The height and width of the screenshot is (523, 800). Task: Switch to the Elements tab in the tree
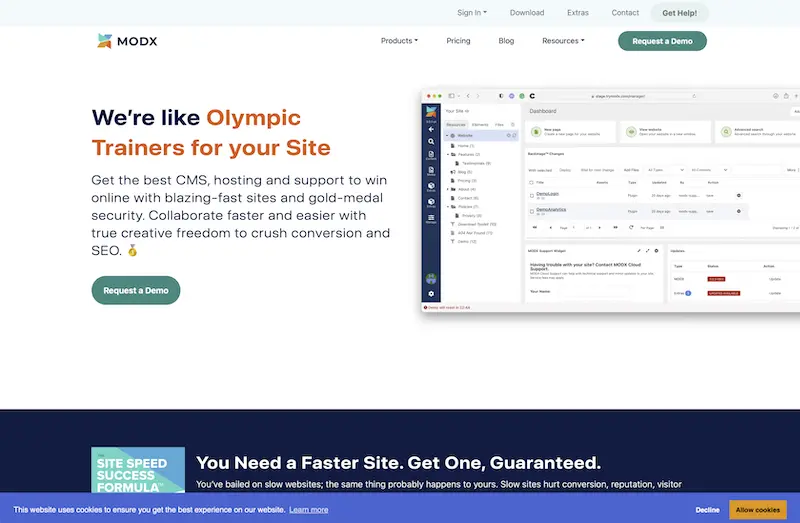click(x=480, y=124)
